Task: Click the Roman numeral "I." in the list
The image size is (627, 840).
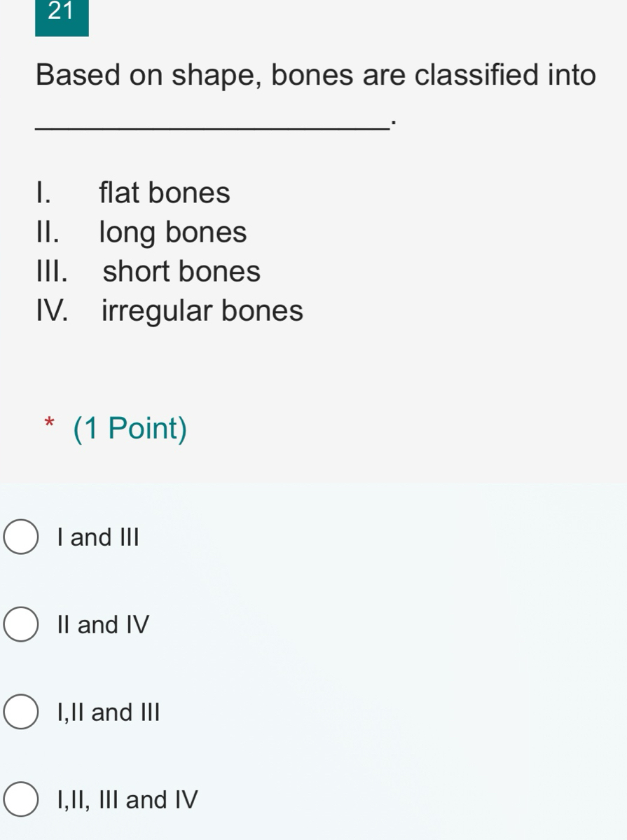Action: tap(41, 192)
